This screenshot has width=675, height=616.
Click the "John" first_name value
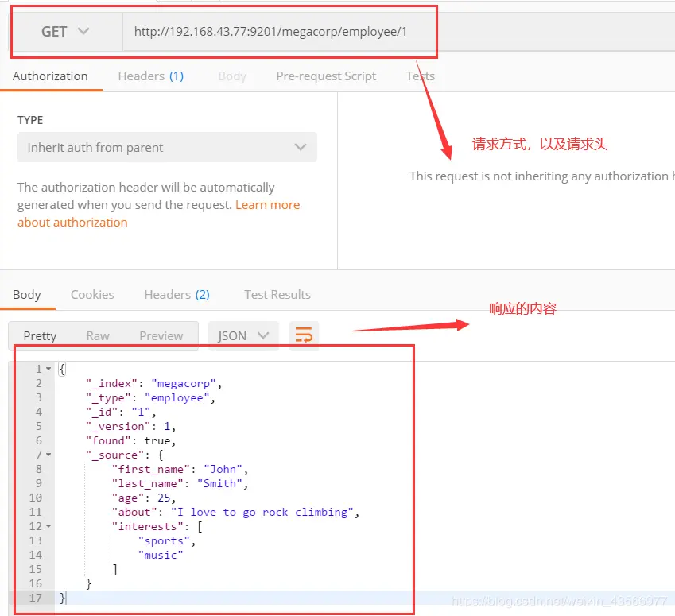tap(223, 469)
